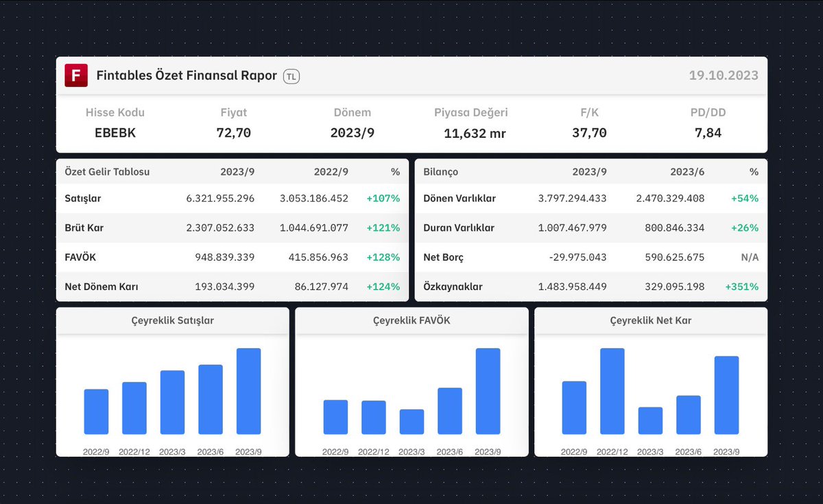The image size is (823, 504).
Task: Click the Fintables F logo icon
Action: 76,75
